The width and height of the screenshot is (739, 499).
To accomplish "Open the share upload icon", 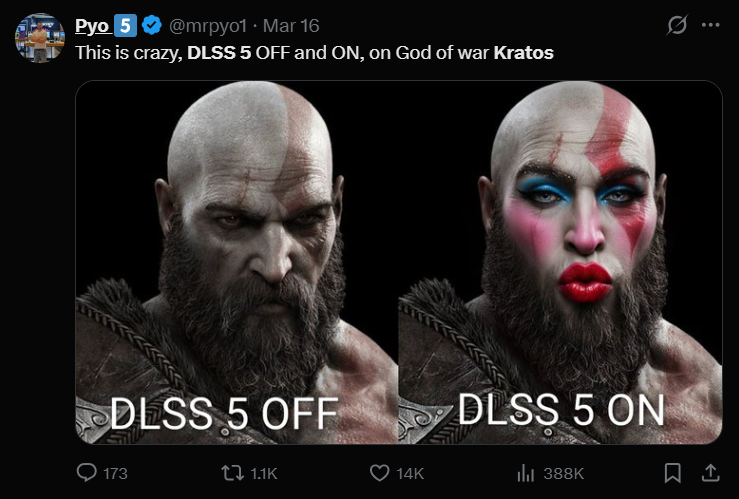I will coord(710,473).
